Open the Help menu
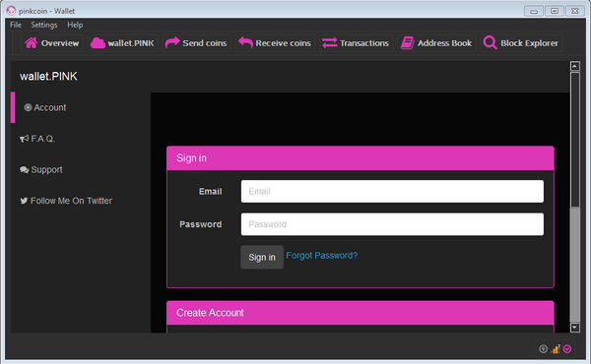The height and width of the screenshot is (364, 591). (75, 25)
